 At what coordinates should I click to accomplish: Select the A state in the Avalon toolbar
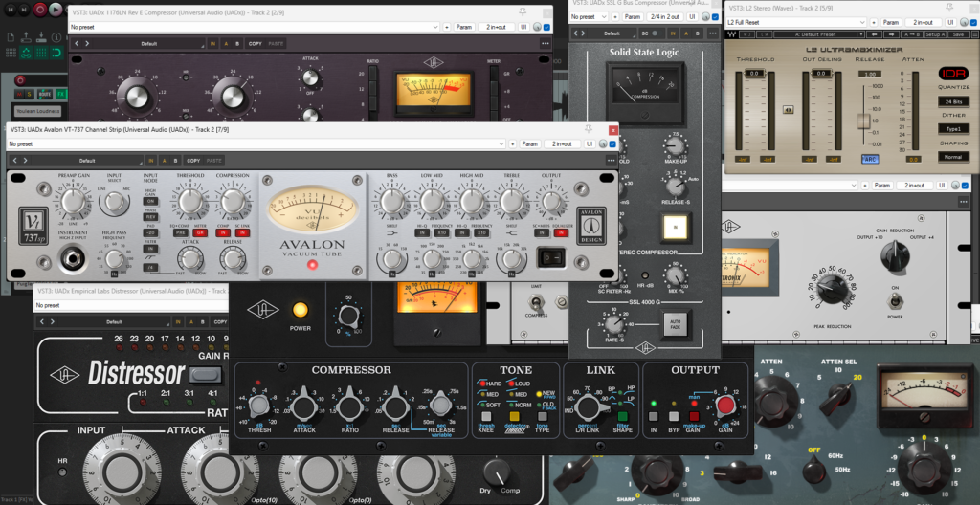[163, 161]
